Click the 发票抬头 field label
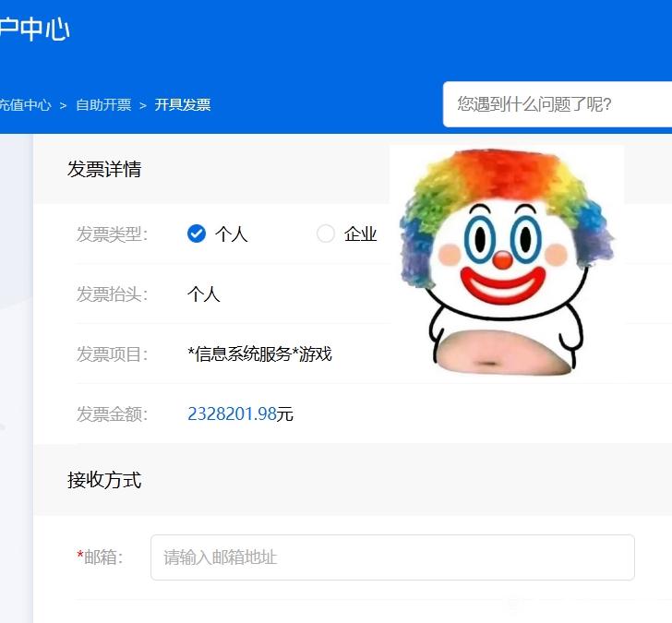Image resolution: width=672 pixels, height=623 pixels. coord(112,294)
